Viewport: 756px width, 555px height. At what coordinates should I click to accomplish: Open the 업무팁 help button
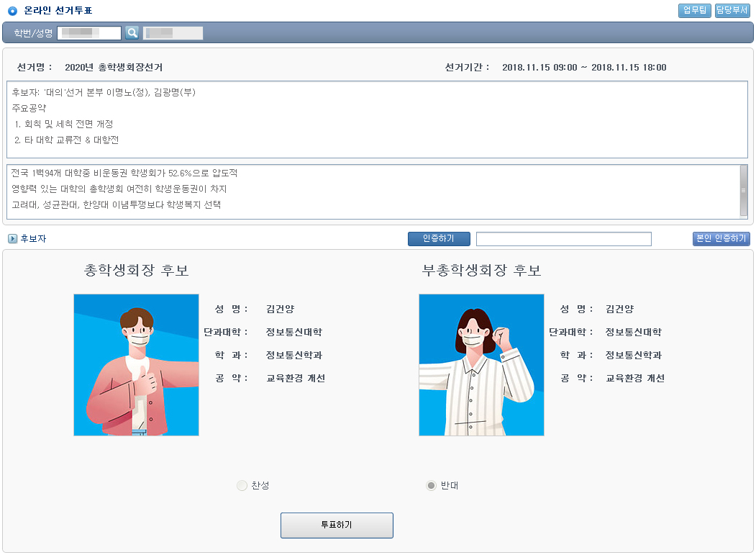tap(694, 10)
